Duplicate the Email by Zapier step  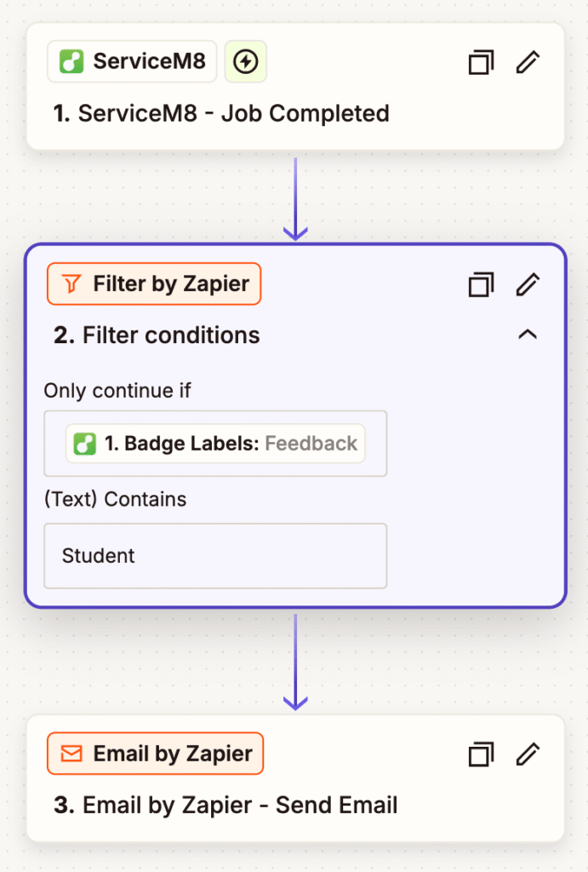pos(481,754)
